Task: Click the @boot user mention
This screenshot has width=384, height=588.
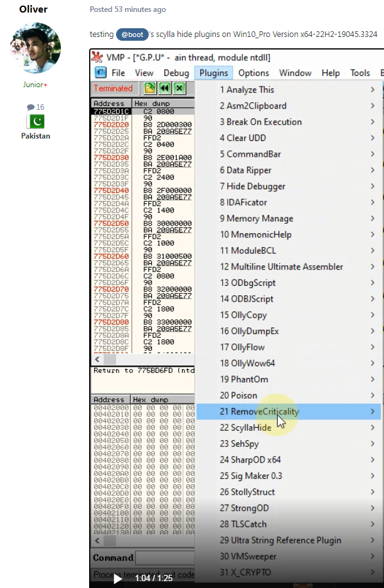Action: [132, 34]
